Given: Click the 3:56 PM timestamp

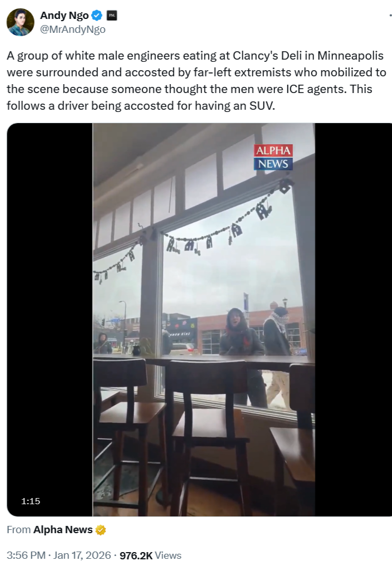Looking at the screenshot, I should pyautogui.click(x=26, y=555).
